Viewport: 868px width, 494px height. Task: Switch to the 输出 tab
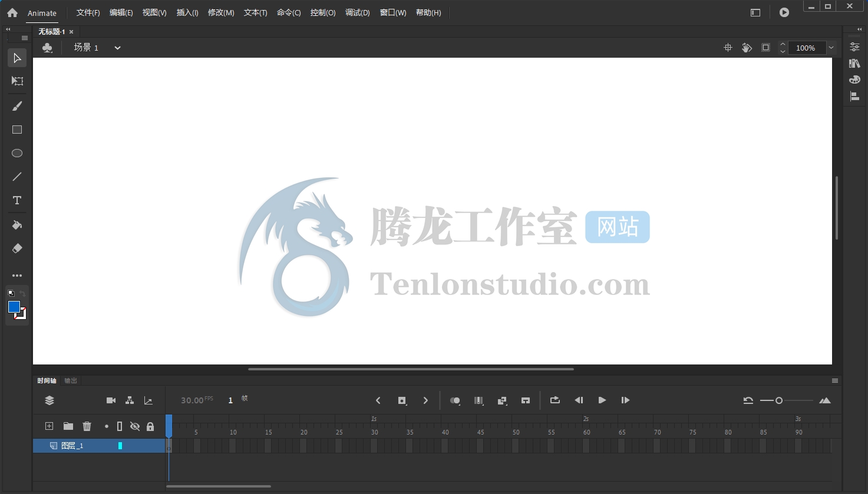click(x=71, y=381)
